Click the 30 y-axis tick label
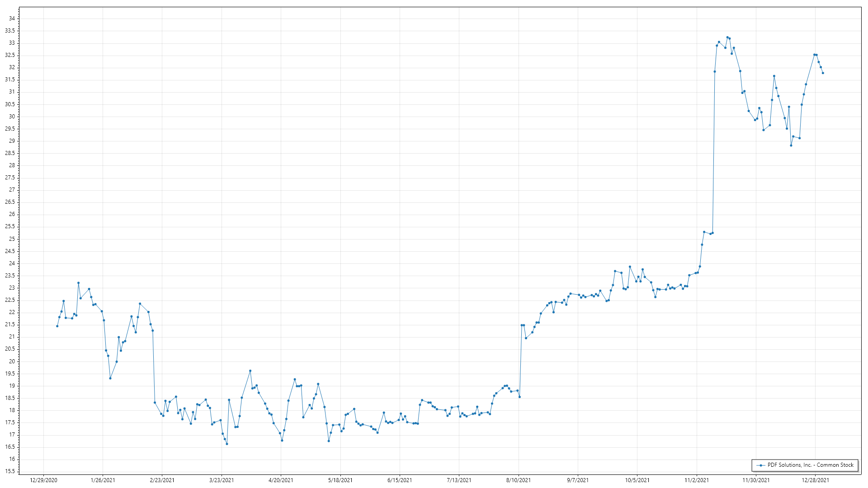Image resolution: width=868 pixels, height=488 pixels. click(12, 117)
